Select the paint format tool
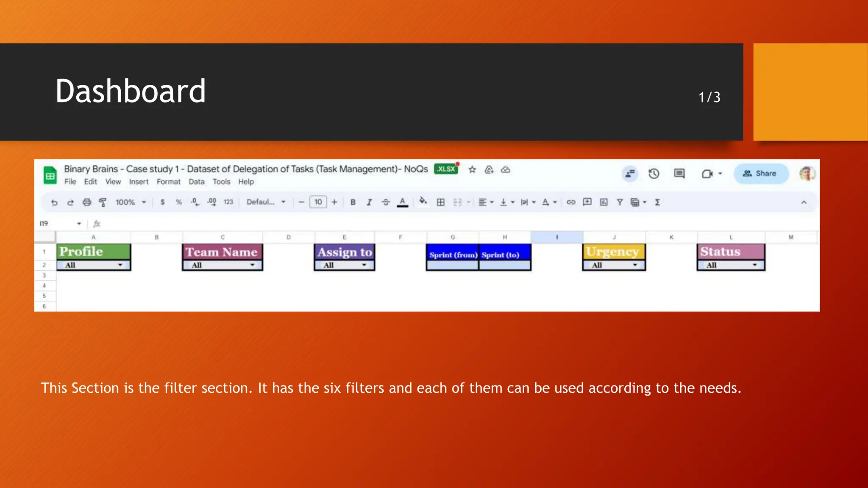868x488 pixels. 103,202
